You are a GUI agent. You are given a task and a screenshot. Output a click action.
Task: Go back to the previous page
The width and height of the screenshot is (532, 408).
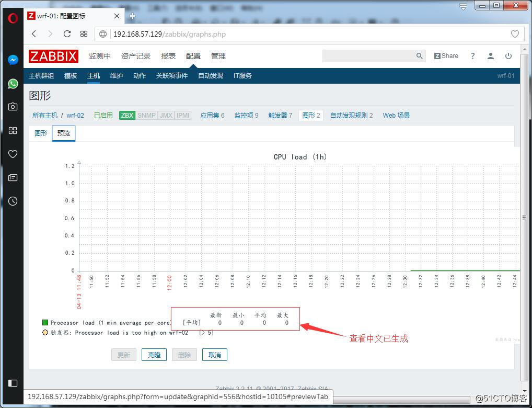[34, 33]
